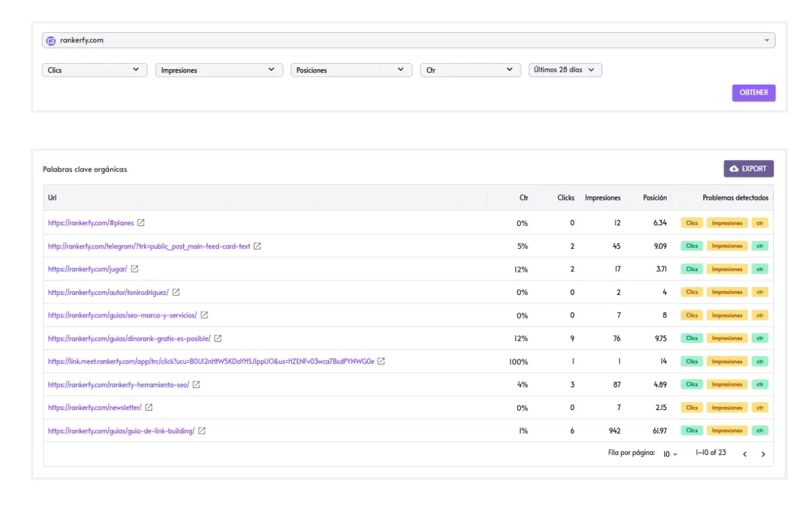Click green Clics tag in telegram row

pos(692,246)
